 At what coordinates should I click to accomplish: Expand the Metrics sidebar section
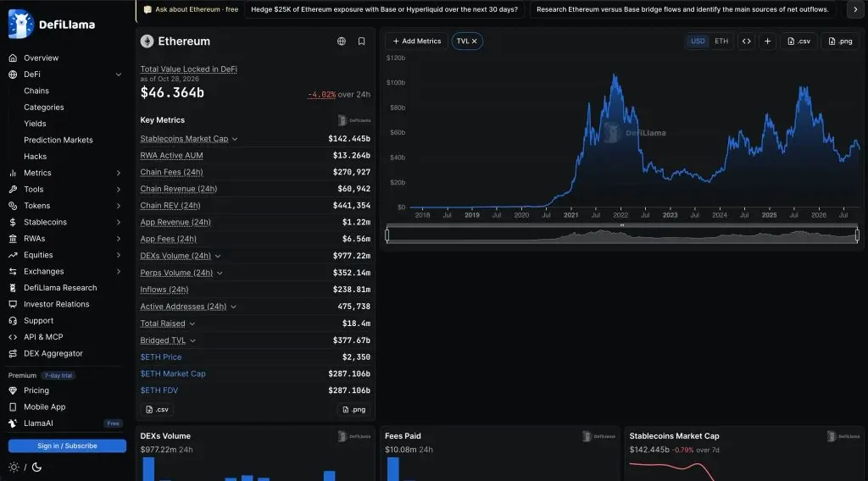tap(119, 173)
